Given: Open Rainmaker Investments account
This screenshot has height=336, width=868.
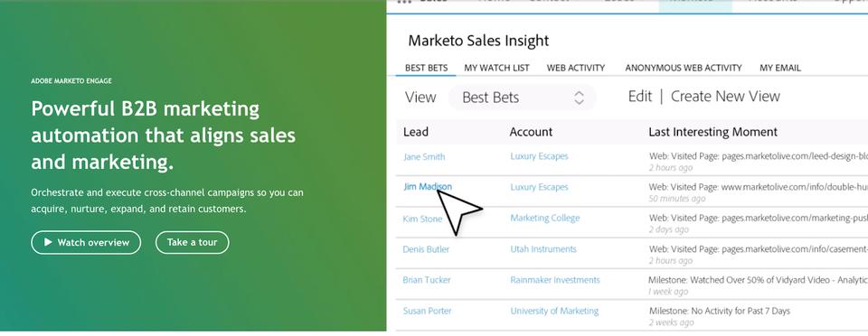Looking at the screenshot, I should point(554,280).
